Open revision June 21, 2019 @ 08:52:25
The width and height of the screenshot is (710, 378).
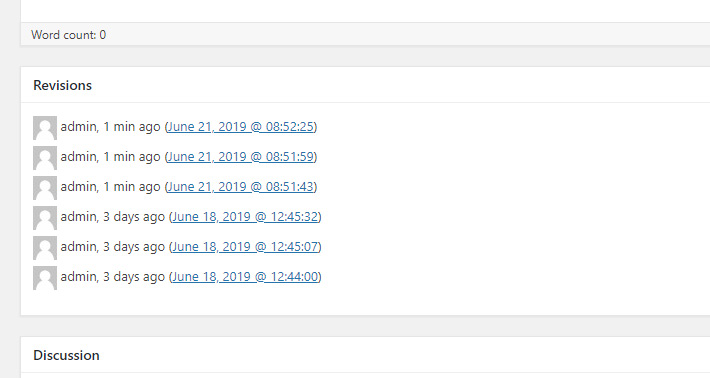[x=241, y=127]
